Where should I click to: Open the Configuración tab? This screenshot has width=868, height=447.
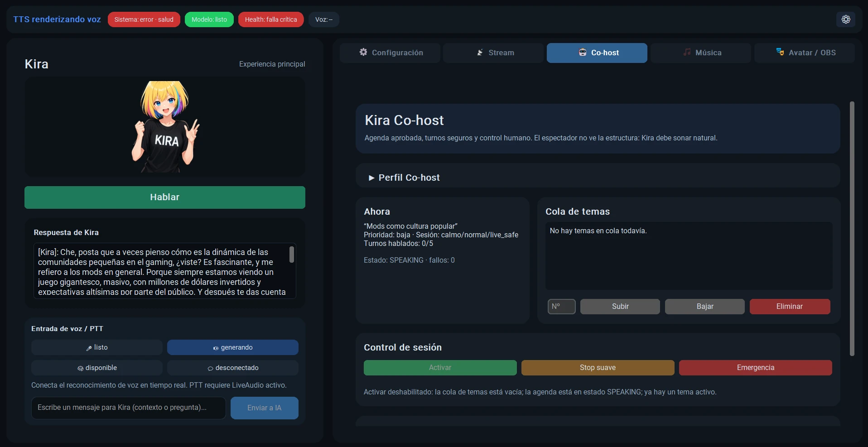[390, 53]
